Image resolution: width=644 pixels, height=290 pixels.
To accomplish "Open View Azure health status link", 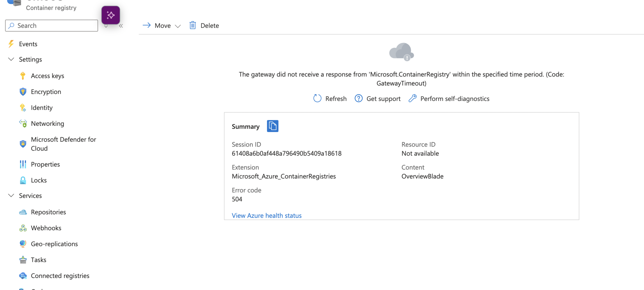I will pos(267,215).
